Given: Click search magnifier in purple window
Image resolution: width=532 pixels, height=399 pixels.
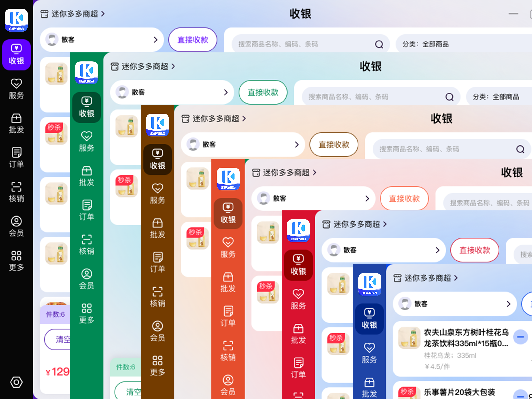Looking at the screenshot, I should click(x=379, y=44).
